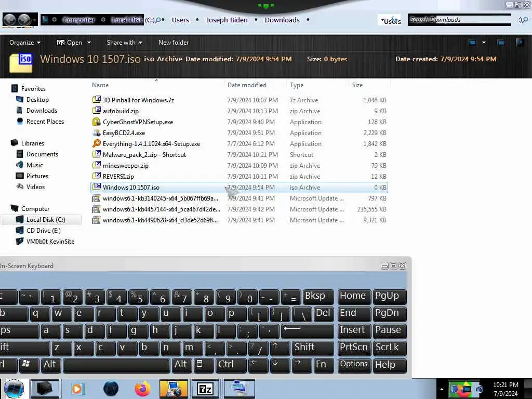
Task: Expand the view options dropdown arrow
Action: [x=484, y=43]
